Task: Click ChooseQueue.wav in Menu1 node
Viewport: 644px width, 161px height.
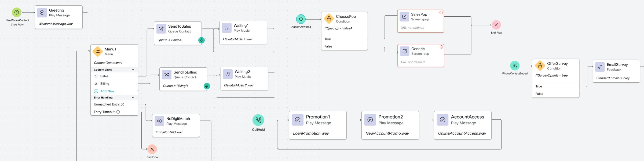Action: pos(108,63)
